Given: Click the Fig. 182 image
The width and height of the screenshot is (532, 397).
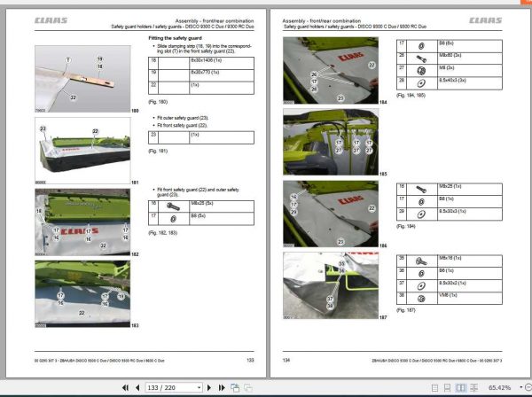Looking at the screenshot, I should coord(82,222).
